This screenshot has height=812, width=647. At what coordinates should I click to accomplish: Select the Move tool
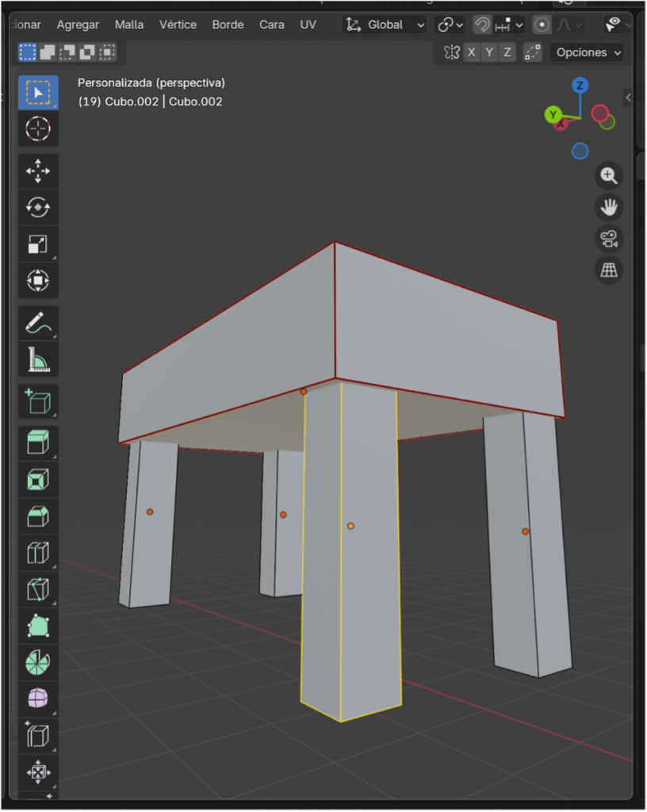pos(38,171)
